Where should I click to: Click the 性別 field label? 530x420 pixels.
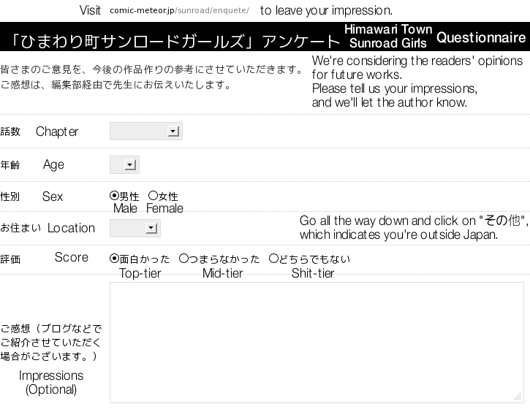point(11,197)
